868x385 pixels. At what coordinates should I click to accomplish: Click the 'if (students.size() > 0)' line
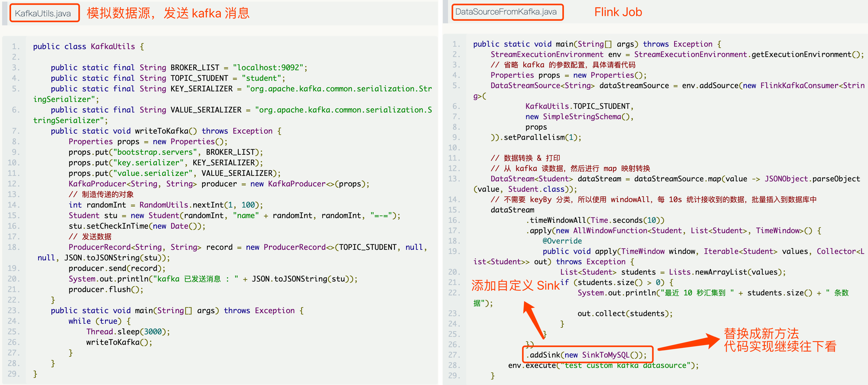coord(617,283)
